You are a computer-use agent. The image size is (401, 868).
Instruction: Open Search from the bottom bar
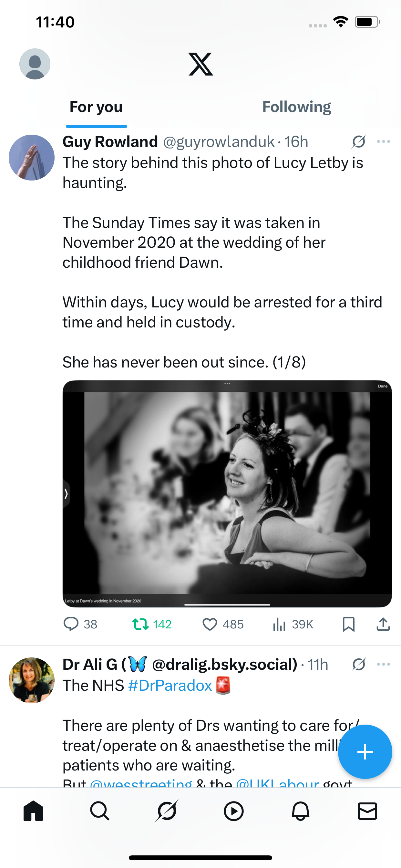click(x=100, y=811)
